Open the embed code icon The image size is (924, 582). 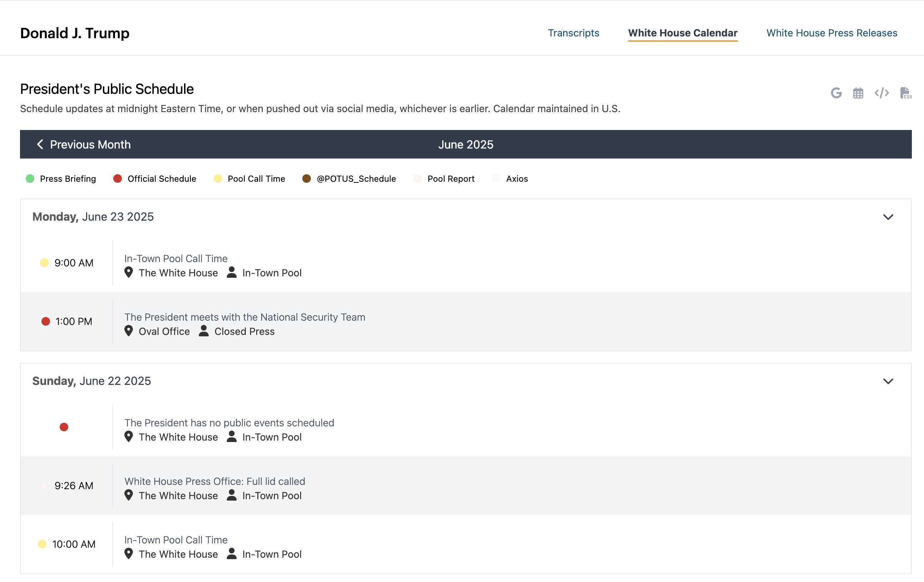[881, 93]
